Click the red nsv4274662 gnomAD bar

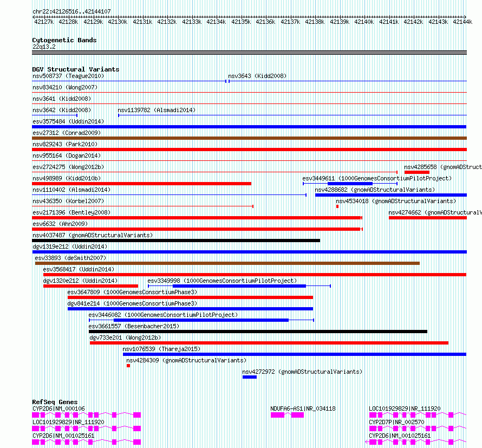click(428, 218)
